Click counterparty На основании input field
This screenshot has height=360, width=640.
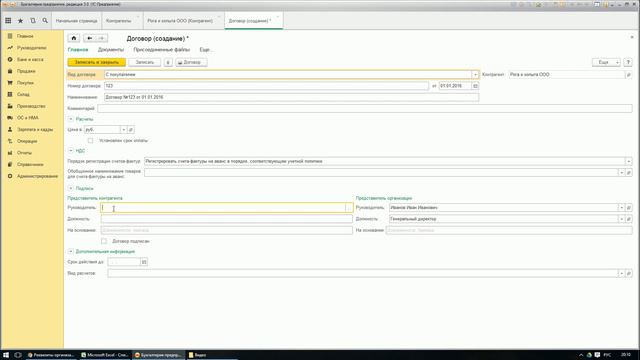(x=227, y=231)
